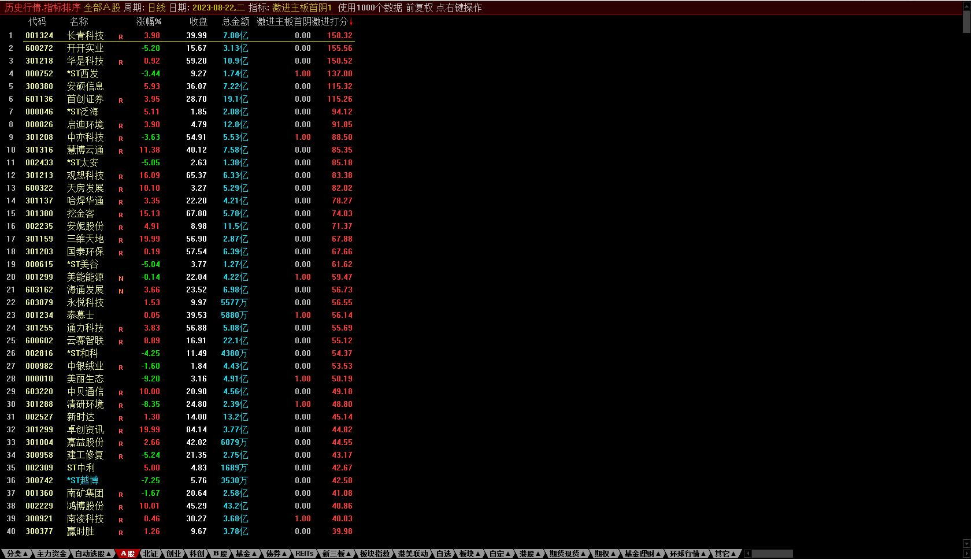Expand the 基金 tab menu

[246, 554]
